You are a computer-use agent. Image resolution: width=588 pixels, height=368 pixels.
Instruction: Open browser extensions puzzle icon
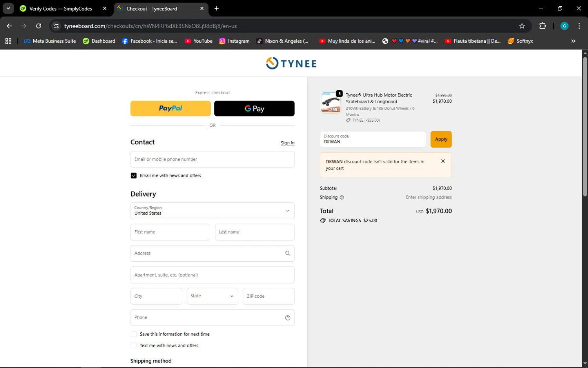(543, 26)
